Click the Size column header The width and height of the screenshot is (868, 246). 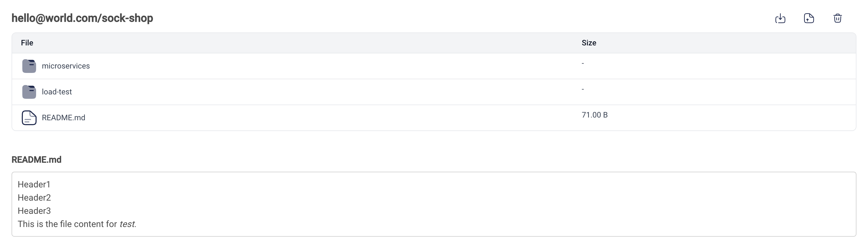point(589,43)
